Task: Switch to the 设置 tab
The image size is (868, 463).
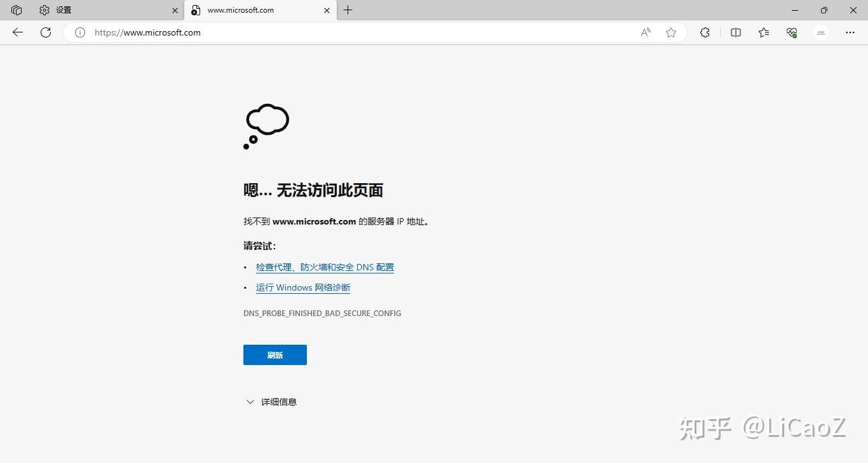Action: coord(62,10)
